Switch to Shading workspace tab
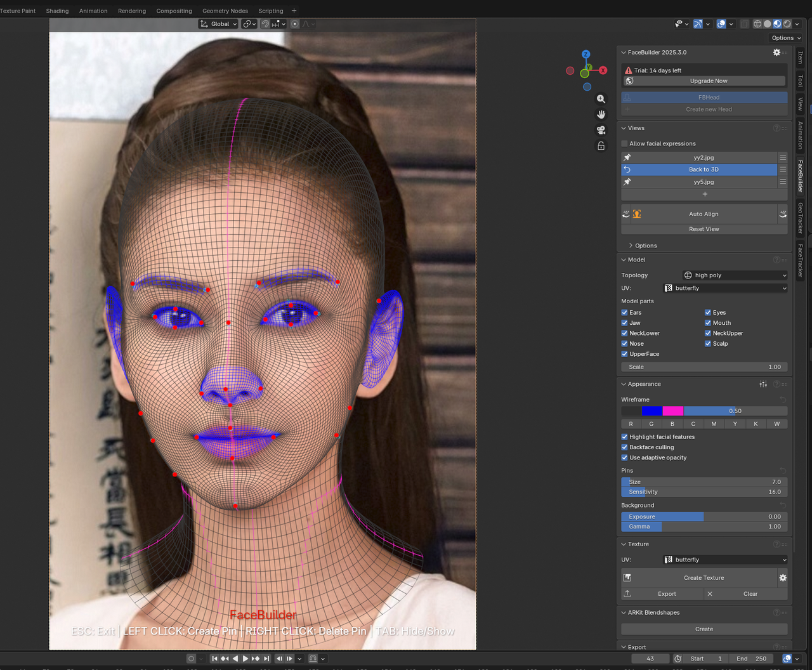This screenshot has width=812, height=670. coord(57,11)
